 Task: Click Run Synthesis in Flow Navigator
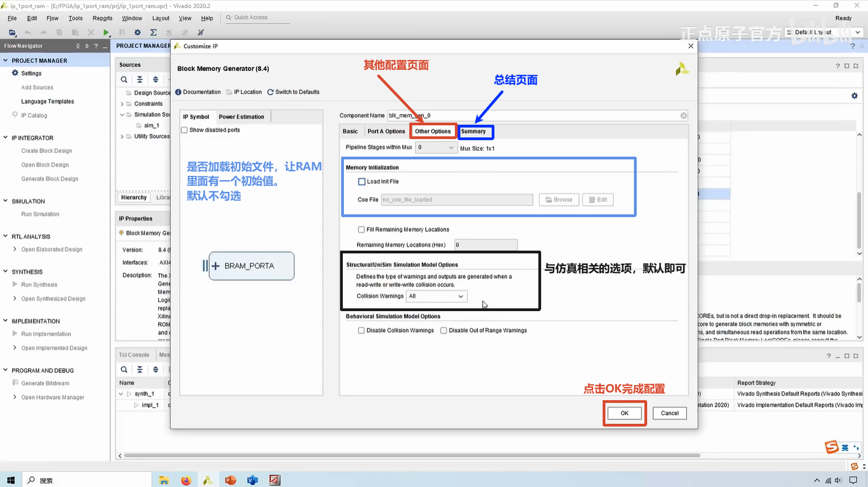tap(39, 285)
